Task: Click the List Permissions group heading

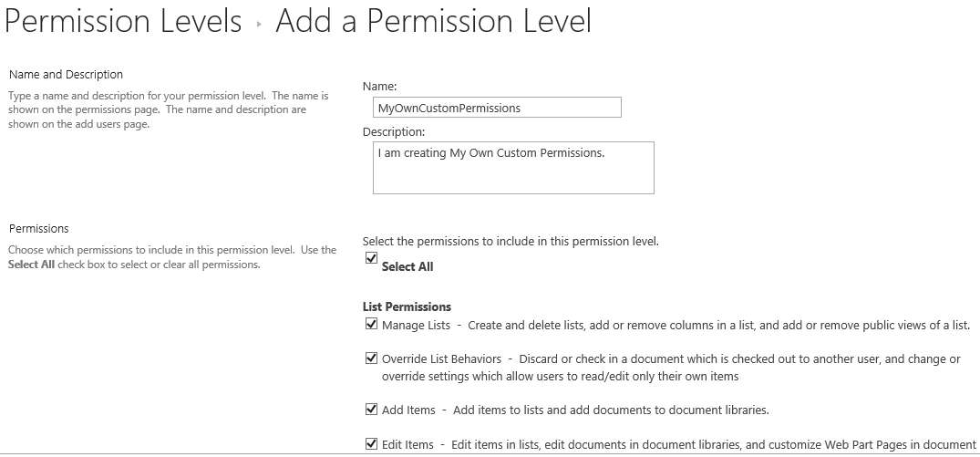Action: (407, 306)
